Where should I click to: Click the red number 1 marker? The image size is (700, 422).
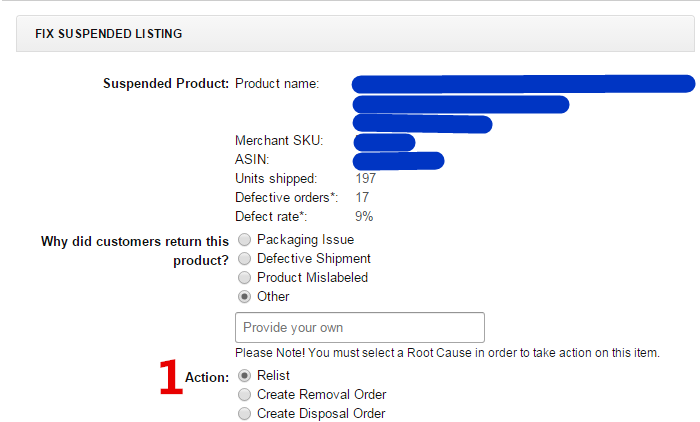171,378
